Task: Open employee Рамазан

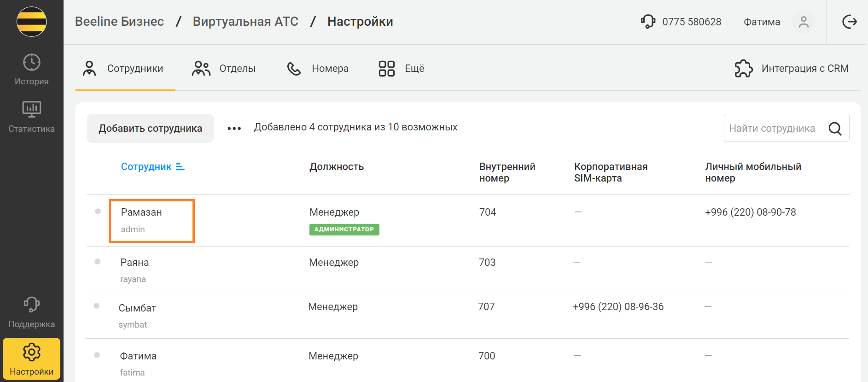Action: pos(141,212)
